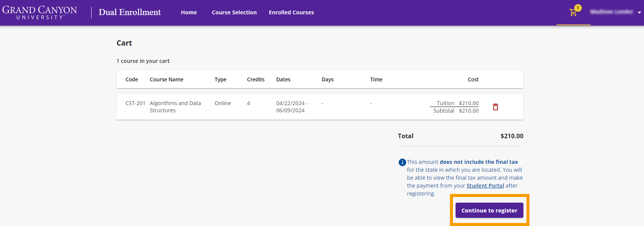Delete CST-201 course with trash icon
The height and width of the screenshot is (226, 644).
(x=496, y=107)
